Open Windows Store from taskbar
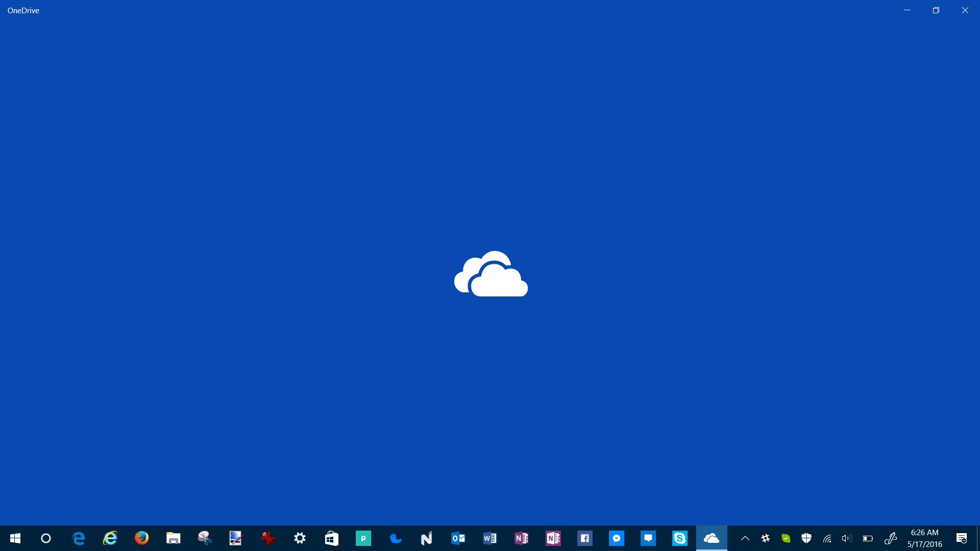980x551 pixels. tap(331, 538)
